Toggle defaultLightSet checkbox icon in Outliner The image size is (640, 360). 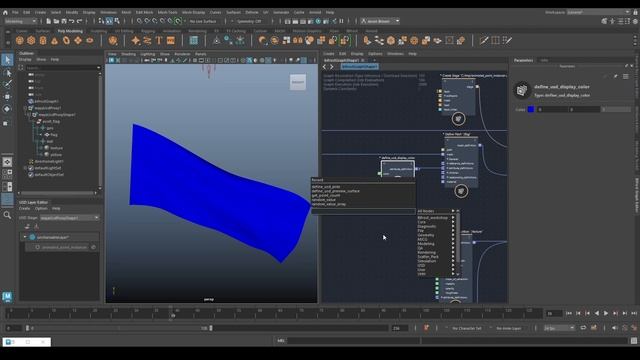(31, 168)
